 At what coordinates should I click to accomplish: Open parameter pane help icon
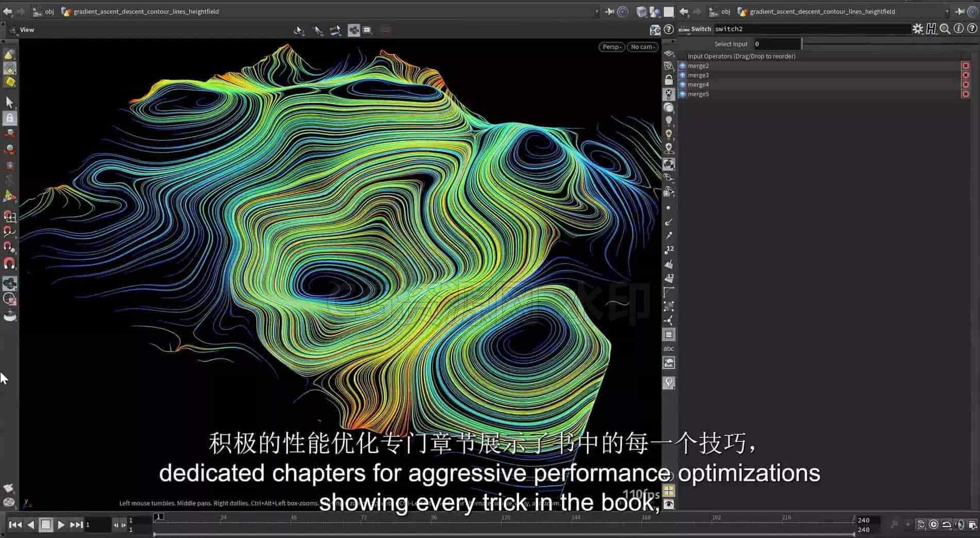coord(972,29)
